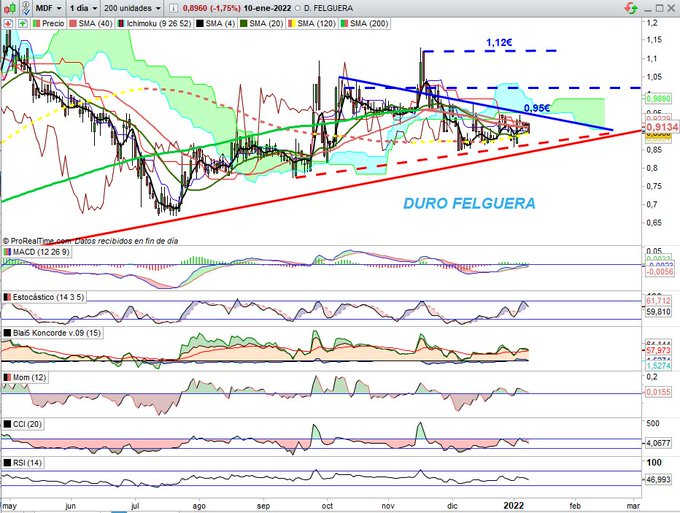The height and width of the screenshot is (513, 680).
Task: Click the 'feb' time axis label
Action: pyautogui.click(x=575, y=506)
